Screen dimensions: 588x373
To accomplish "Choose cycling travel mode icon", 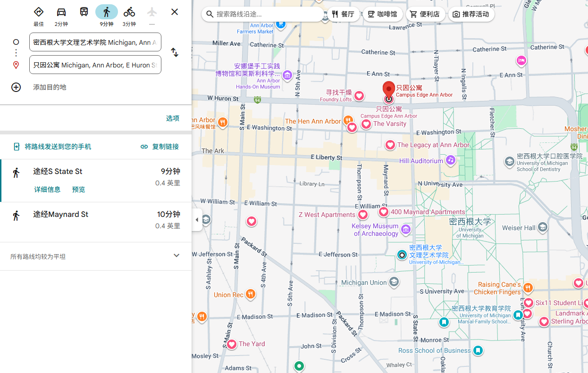I will tap(129, 12).
